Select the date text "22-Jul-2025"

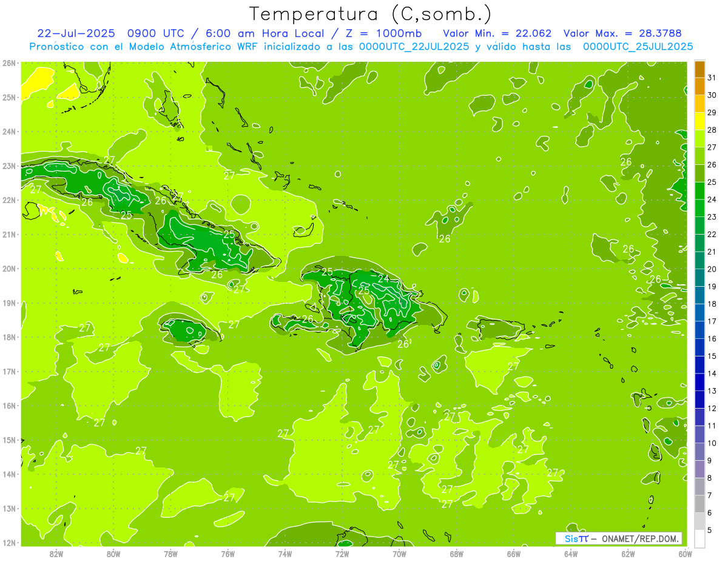[75, 33]
